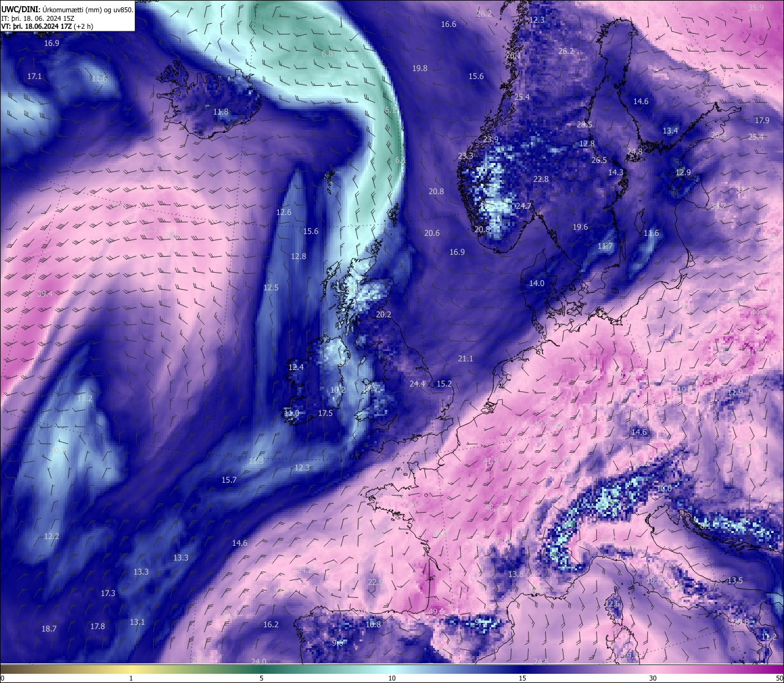Click the 17.8 value on the map
784x683 pixels.
click(x=97, y=627)
